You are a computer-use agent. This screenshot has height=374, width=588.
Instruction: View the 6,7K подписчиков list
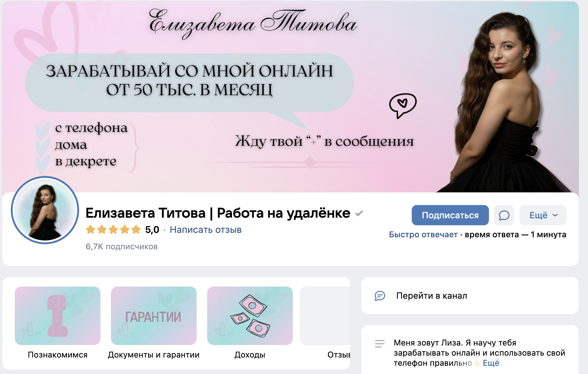coord(122,246)
